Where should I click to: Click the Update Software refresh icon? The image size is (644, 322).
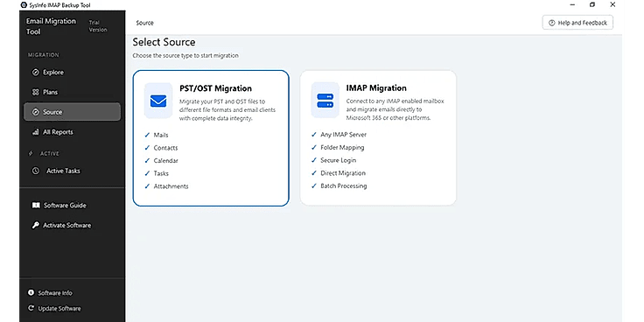[31, 308]
